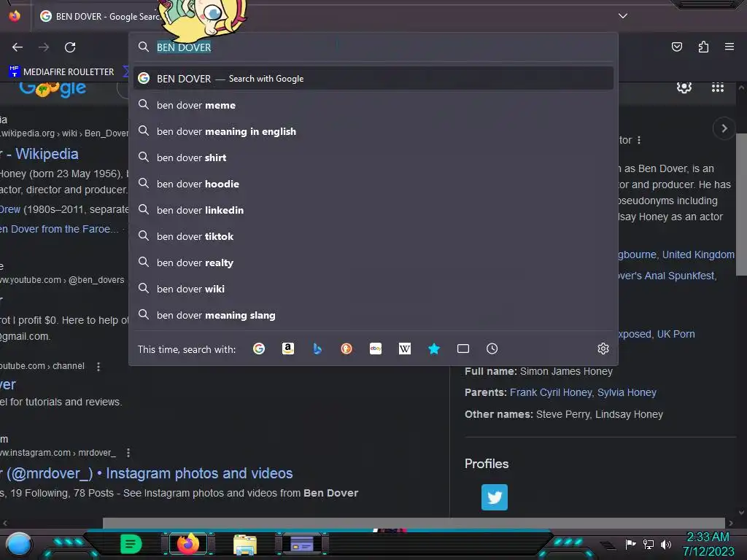Select suggestion ben dover hoodie
The image size is (747, 560).
[x=374, y=183]
